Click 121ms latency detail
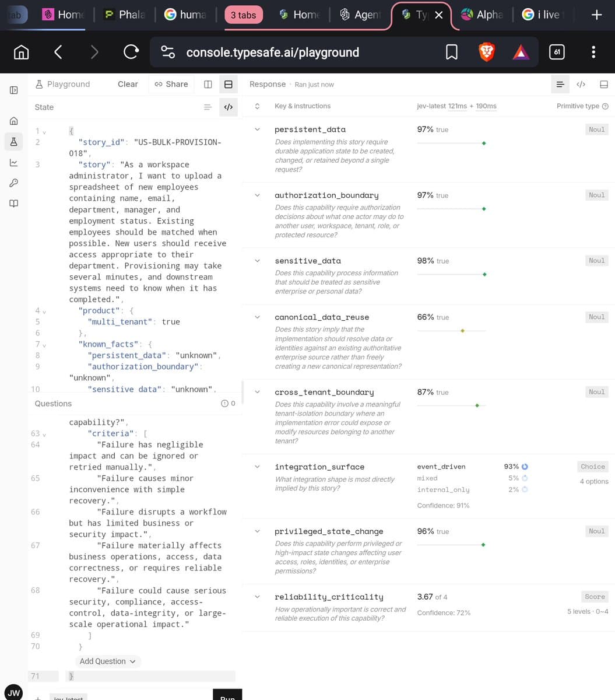 coord(458,106)
